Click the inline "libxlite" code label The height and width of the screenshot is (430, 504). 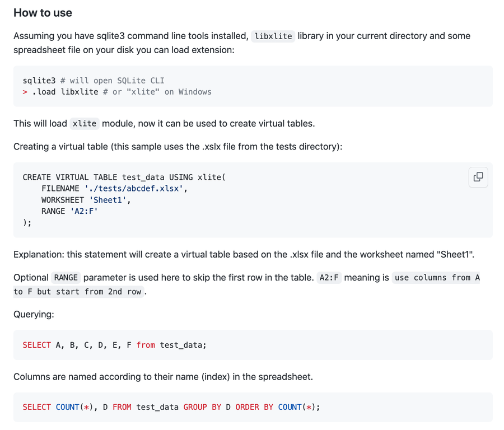tap(273, 36)
